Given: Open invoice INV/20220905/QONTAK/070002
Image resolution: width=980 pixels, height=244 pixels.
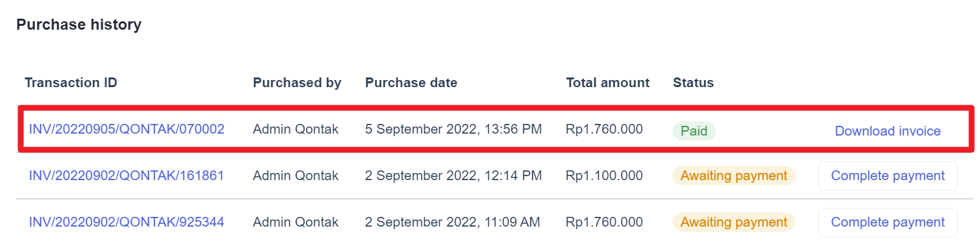Looking at the screenshot, I should point(127,129).
